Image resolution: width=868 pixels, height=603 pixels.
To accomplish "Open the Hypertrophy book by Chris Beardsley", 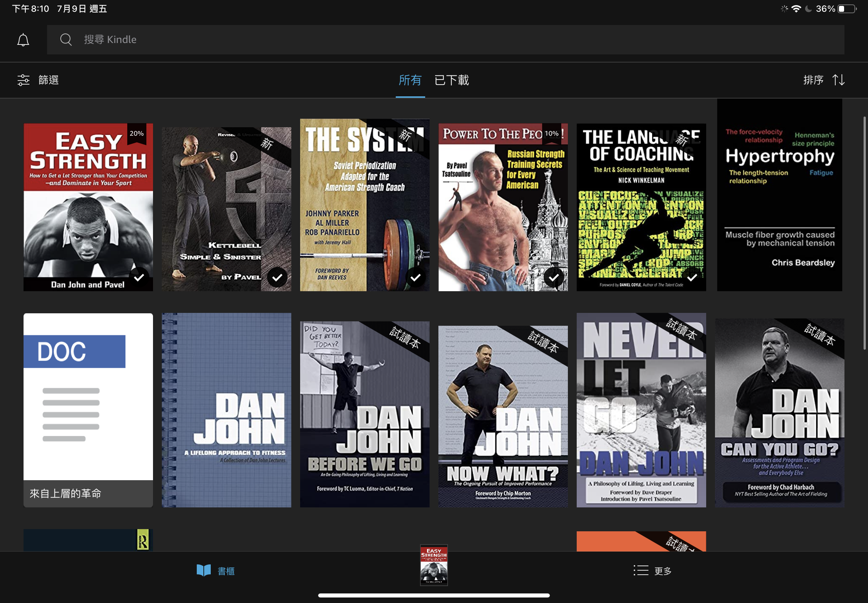I will (780, 195).
